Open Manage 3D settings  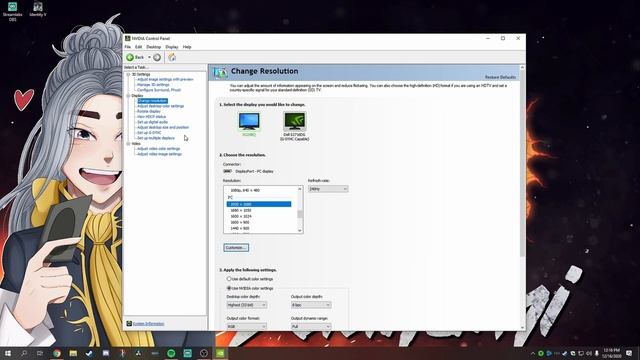click(x=153, y=85)
